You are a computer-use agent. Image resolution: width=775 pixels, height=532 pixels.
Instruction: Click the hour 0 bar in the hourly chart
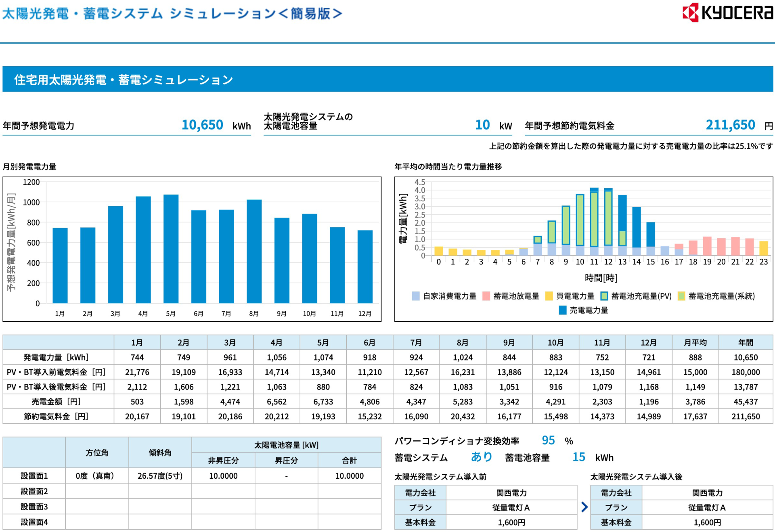click(x=439, y=251)
